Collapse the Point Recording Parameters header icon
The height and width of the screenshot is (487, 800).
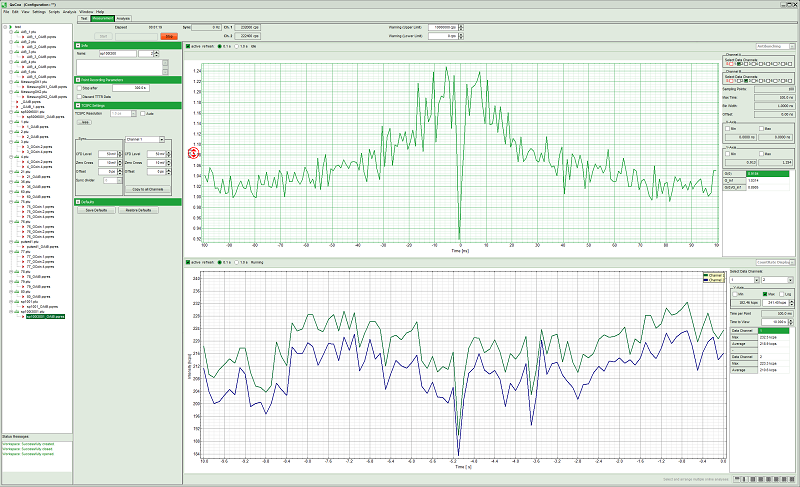[78, 79]
